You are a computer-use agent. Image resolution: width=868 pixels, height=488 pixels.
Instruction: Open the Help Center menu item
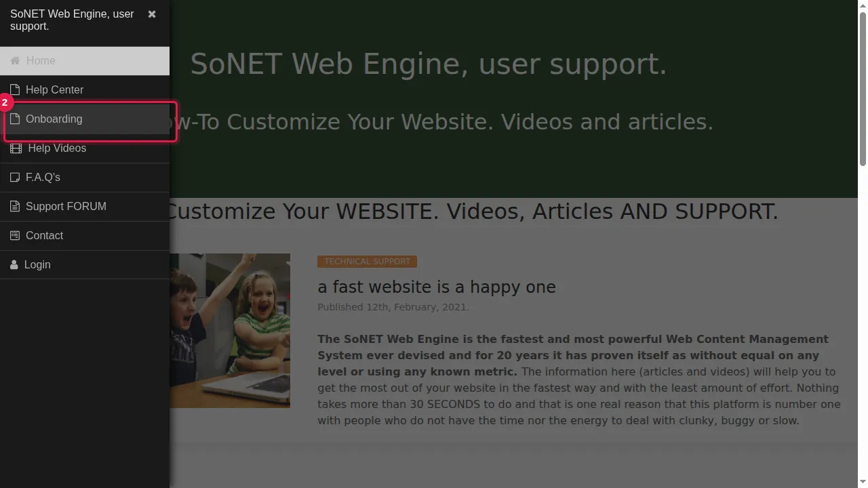coord(85,89)
